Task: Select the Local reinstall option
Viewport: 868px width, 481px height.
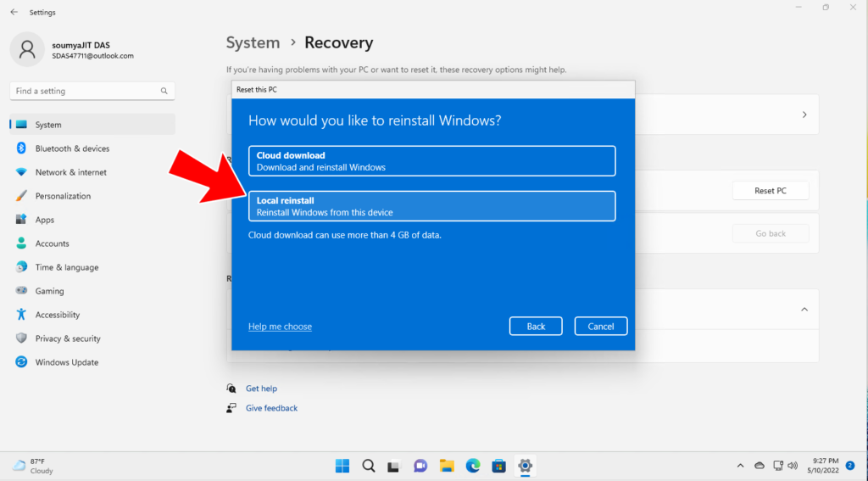Action: 431,206
